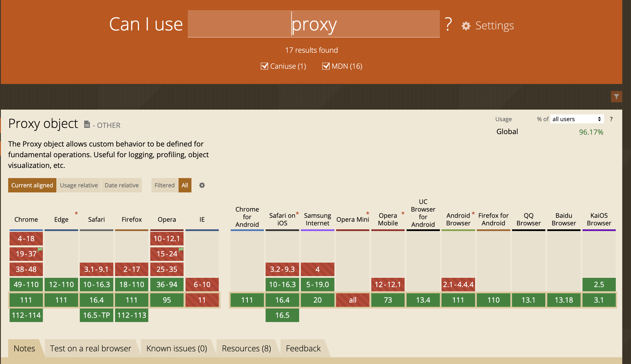The height and width of the screenshot is (364, 631).
Task: Select the Chrome 38-48 cell
Action: click(26, 269)
